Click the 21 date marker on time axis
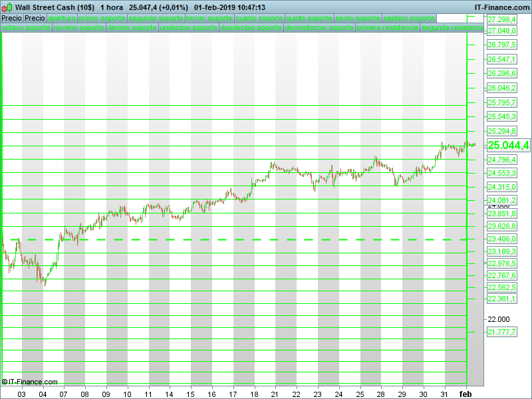 [275, 394]
